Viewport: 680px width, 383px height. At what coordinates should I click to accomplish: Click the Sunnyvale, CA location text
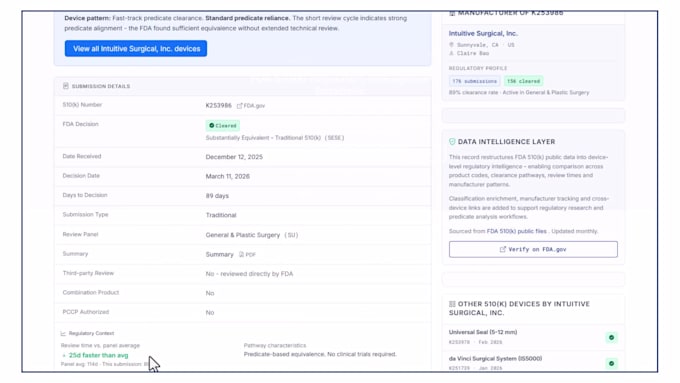point(477,45)
